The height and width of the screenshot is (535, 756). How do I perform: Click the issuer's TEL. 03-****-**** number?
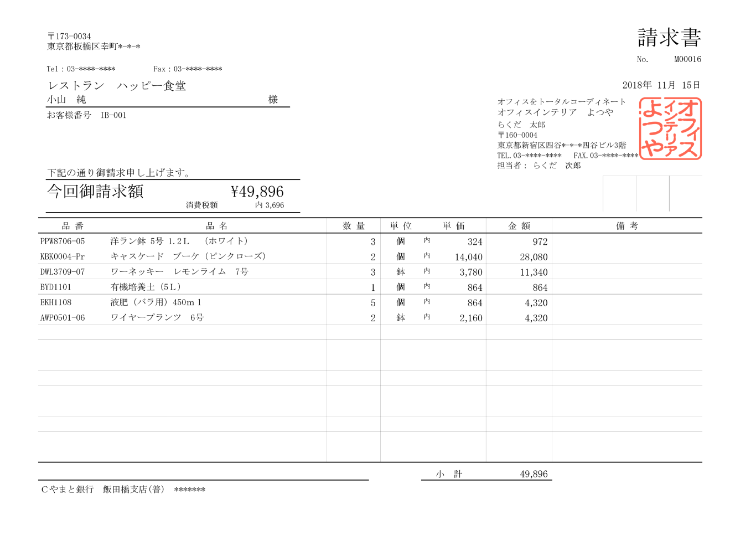click(530, 156)
